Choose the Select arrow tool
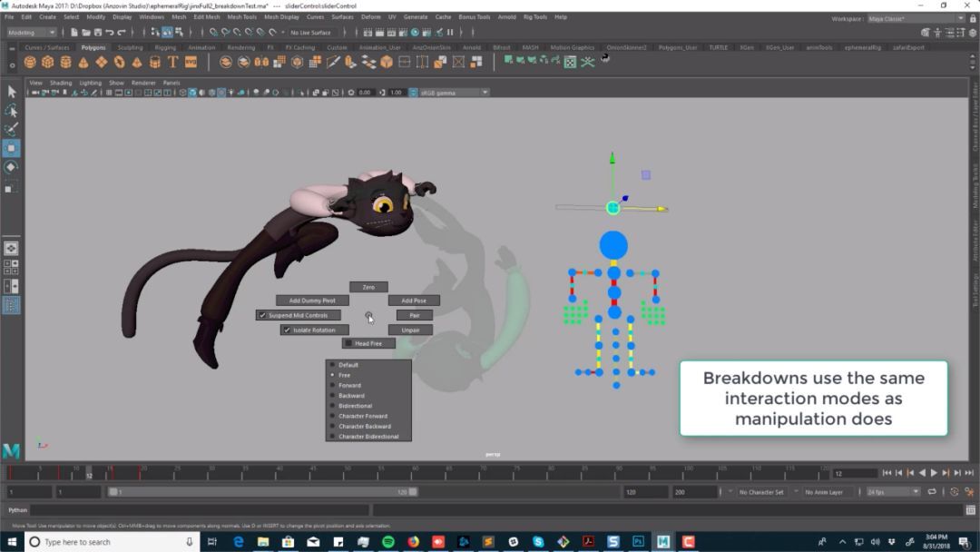The height and width of the screenshot is (552, 980). 11,92
